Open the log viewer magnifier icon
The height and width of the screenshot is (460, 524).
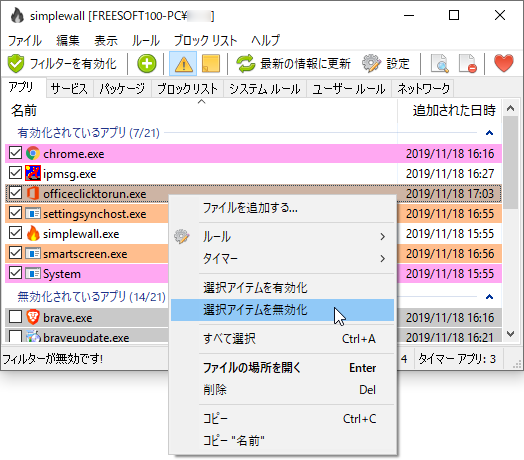coord(439,63)
